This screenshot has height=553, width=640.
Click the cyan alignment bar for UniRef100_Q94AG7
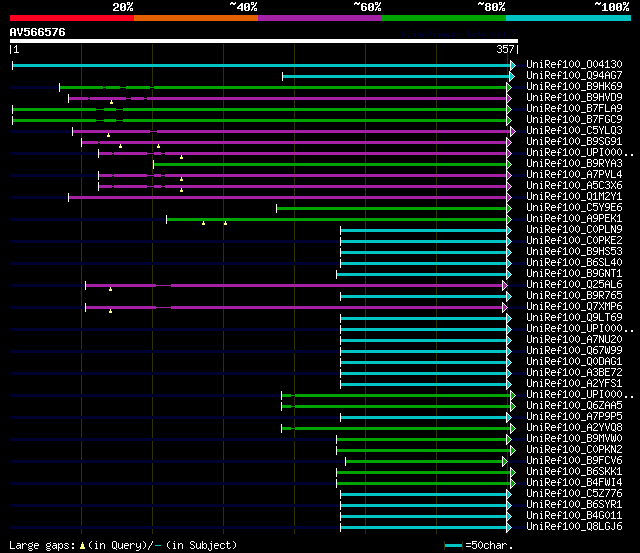coord(398,76)
